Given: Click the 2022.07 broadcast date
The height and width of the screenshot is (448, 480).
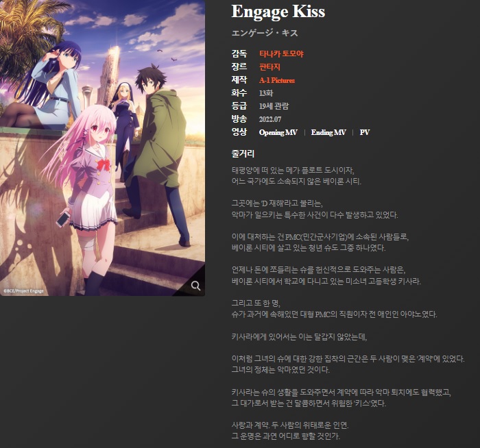Looking at the screenshot, I should (x=270, y=119).
